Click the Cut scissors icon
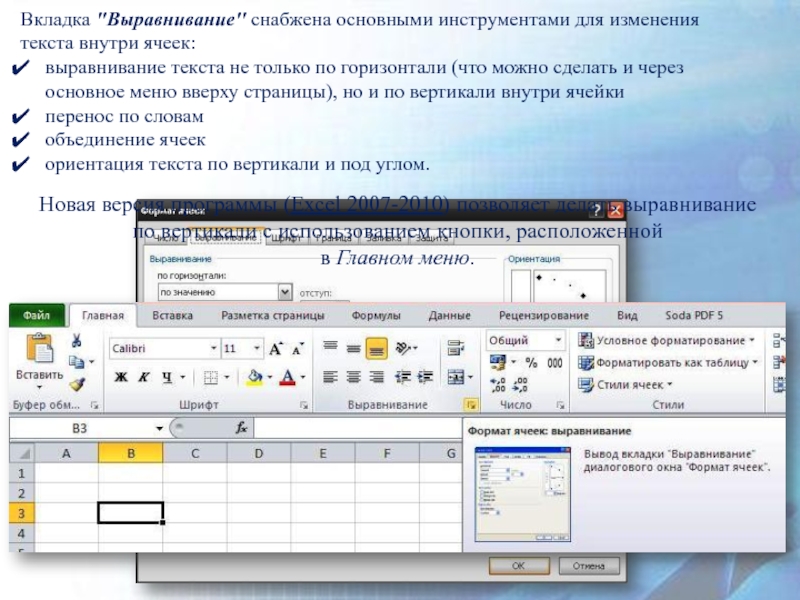 (x=75, y=342)
